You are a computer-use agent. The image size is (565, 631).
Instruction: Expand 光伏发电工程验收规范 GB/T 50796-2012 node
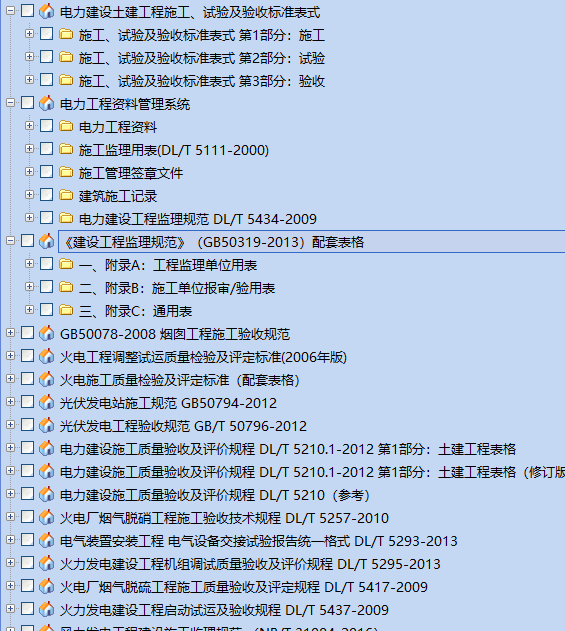click(10, 425)
